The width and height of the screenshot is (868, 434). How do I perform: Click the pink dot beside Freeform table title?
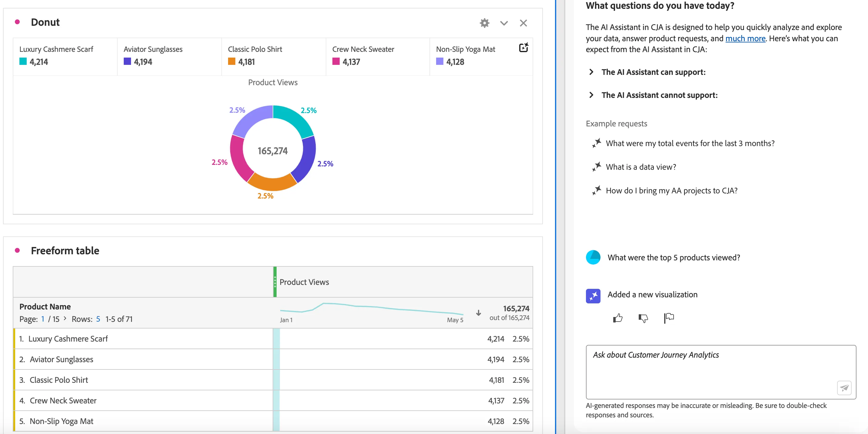tap(17, 251)
